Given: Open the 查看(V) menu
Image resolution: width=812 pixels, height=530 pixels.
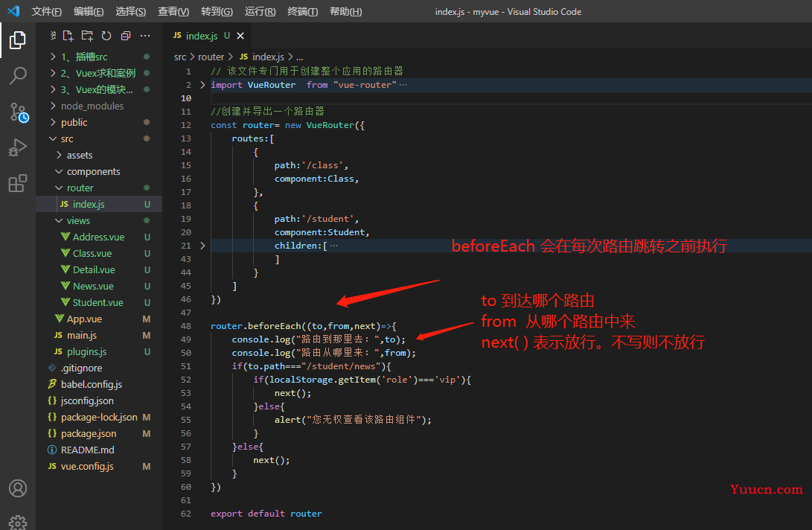Looking at the screenshot, I should (x=173, y=11).
